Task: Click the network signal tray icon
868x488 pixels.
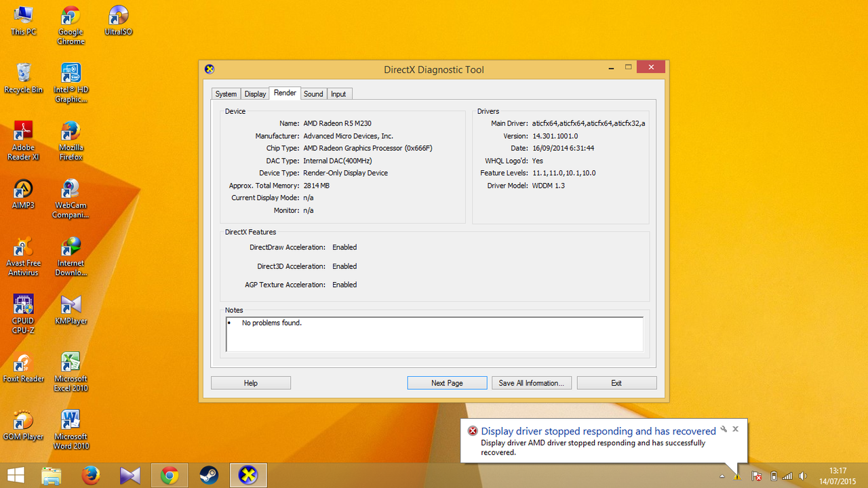Action: (x=787, y=476)
